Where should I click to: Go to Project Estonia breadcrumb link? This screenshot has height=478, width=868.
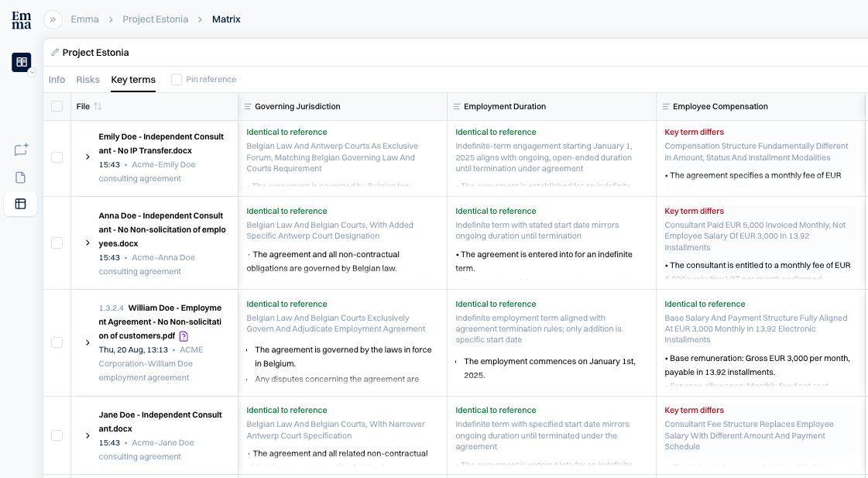(156, 19)
